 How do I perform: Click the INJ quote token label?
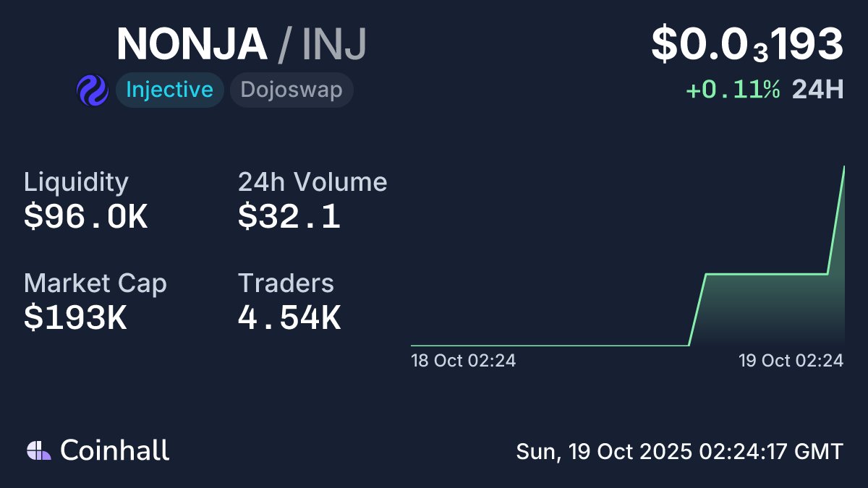pos(334,45)
